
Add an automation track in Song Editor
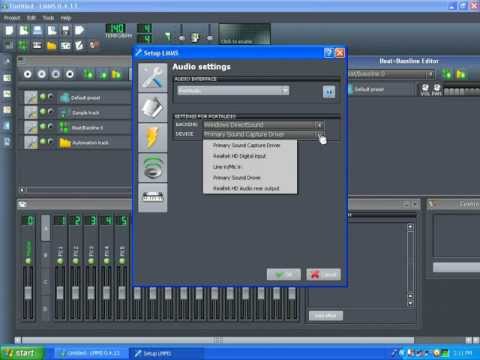116,74
